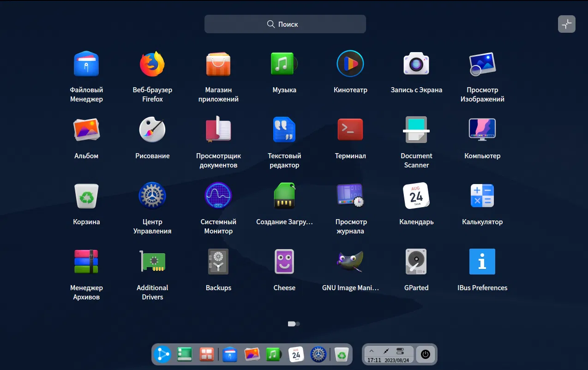This screenshot has width=588, height=370.
Task: Open the calendar icon in the dock
Action: click(x=296, y=354)
